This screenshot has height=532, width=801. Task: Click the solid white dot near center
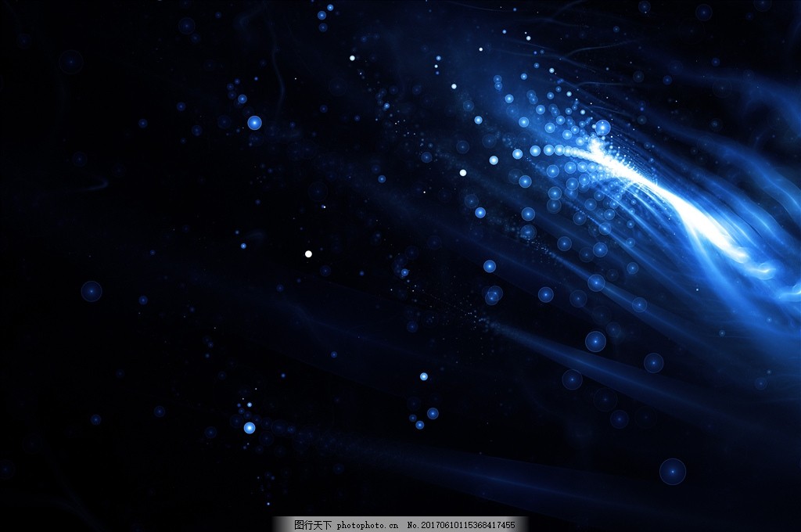point(308,253)
